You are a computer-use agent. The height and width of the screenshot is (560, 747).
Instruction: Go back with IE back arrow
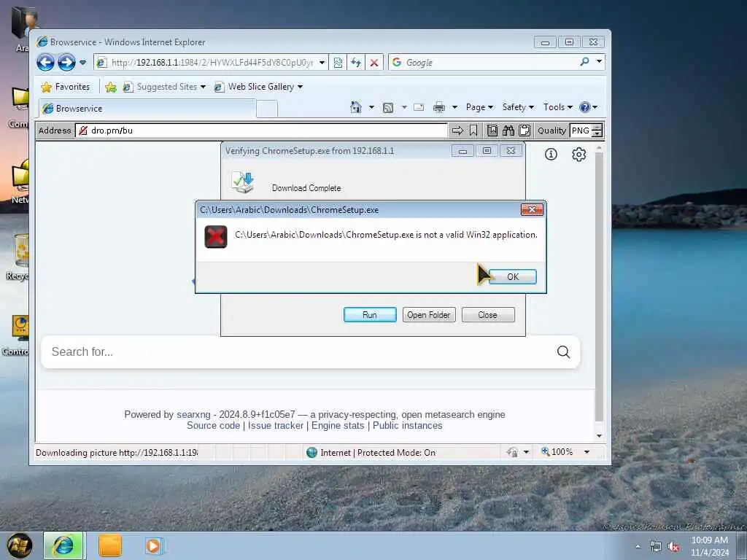coord(46,63)
